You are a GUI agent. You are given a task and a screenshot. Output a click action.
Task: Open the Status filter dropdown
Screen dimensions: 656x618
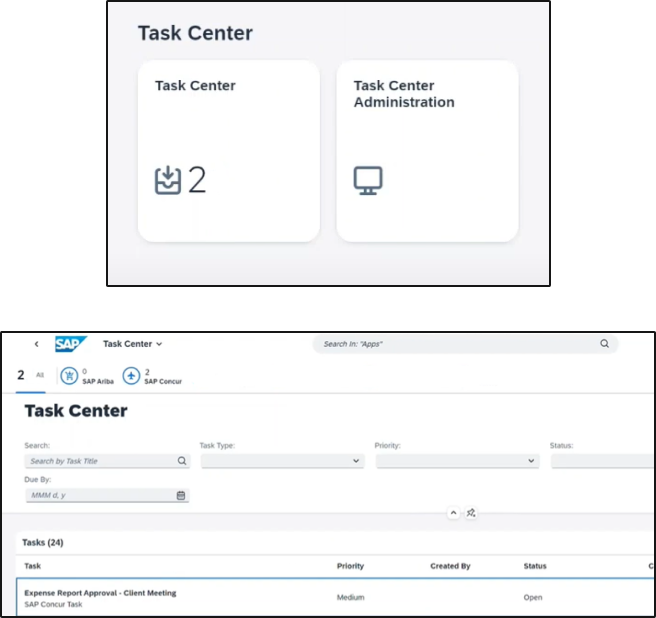click(x=603, y=461)
